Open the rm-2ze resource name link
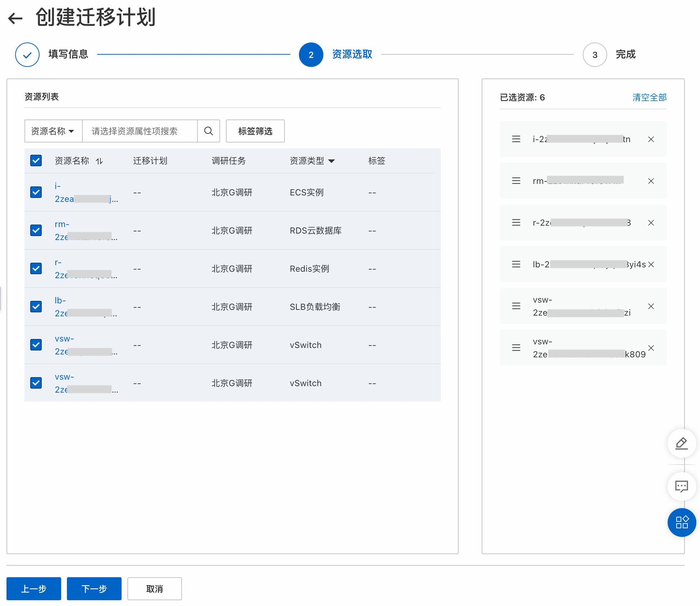This screenshot has height=606, width=700. [x=86, y=231]
